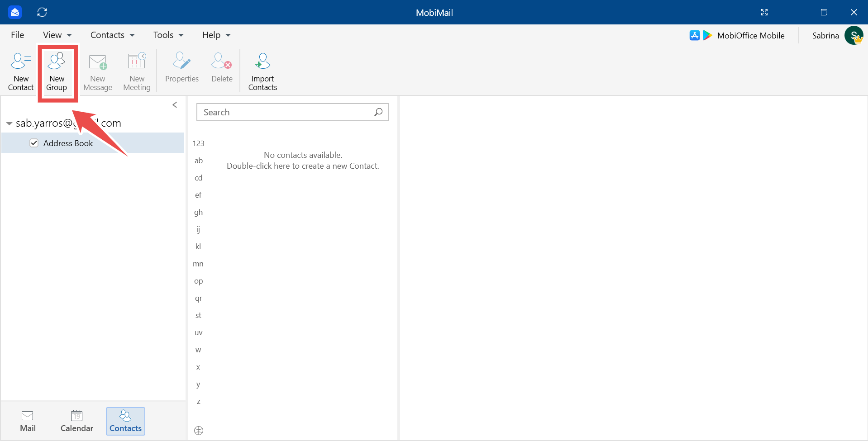Click the Google Play icon
The image size is (868, 441).
pos(707,35)
